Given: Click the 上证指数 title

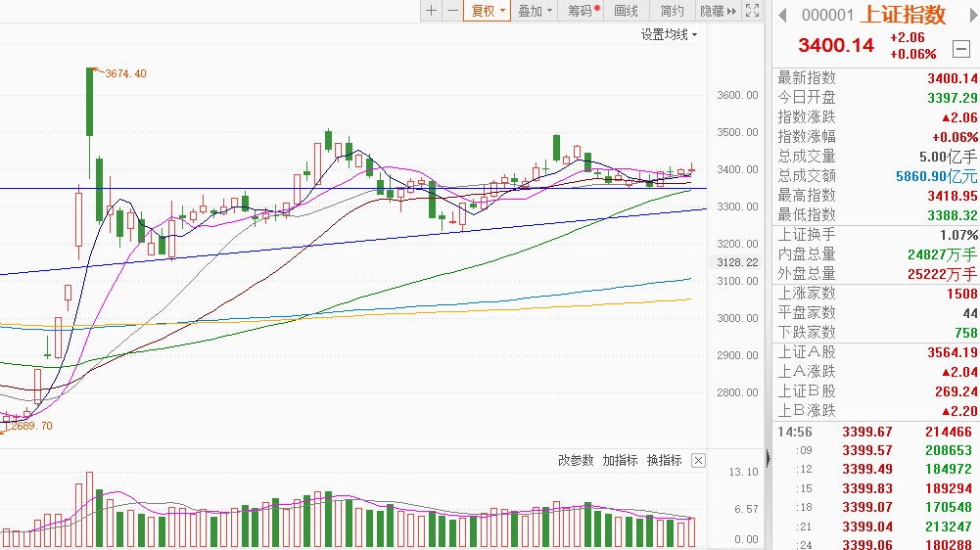Looking at the screenshot, I should point(904,15).
